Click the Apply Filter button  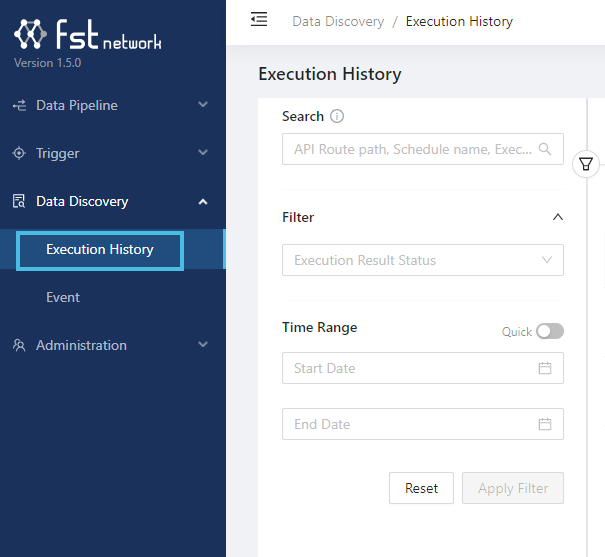click(512, 488)
